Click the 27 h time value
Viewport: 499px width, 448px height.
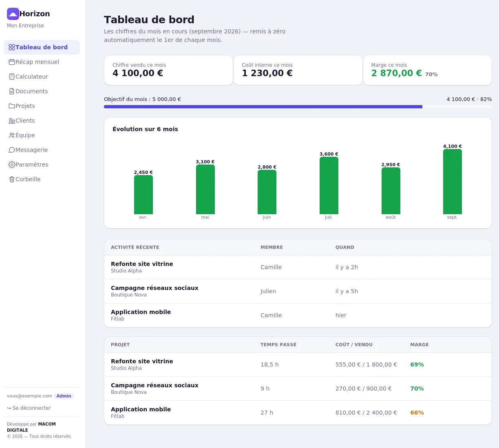[267, 413]
